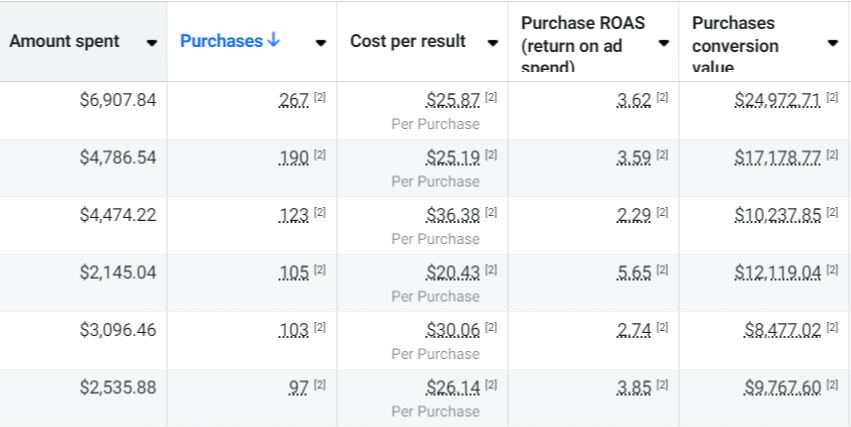Select the $4,474.22 amount spent cell

click(118, 215)
